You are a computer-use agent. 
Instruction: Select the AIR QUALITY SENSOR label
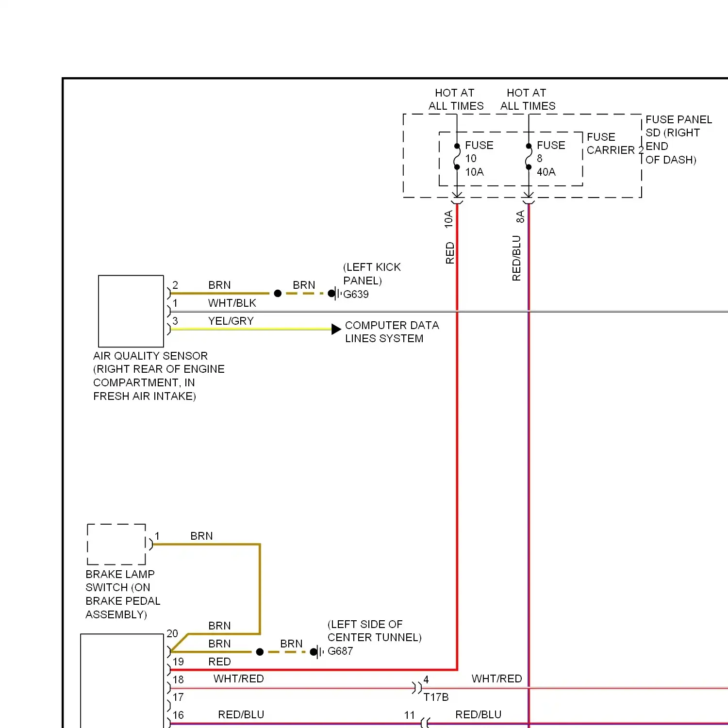tap(159, 376)
